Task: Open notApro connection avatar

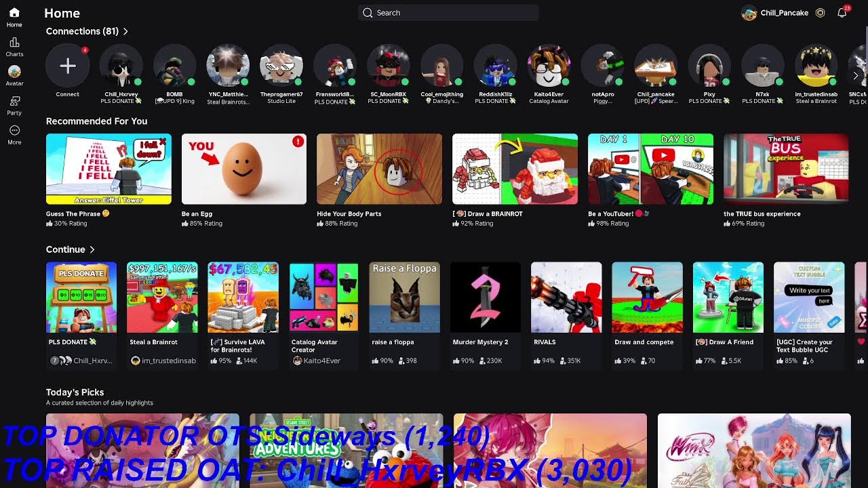Action: click(602, 66)
